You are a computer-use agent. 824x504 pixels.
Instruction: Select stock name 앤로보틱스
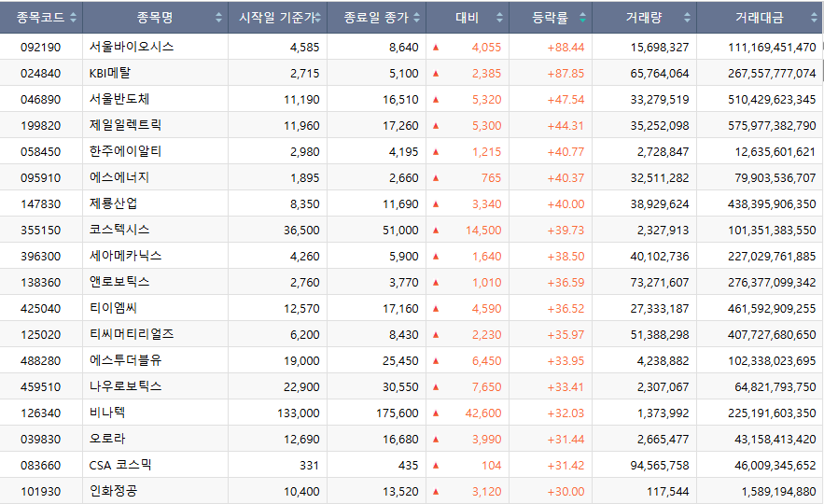[x=119, y=282]
